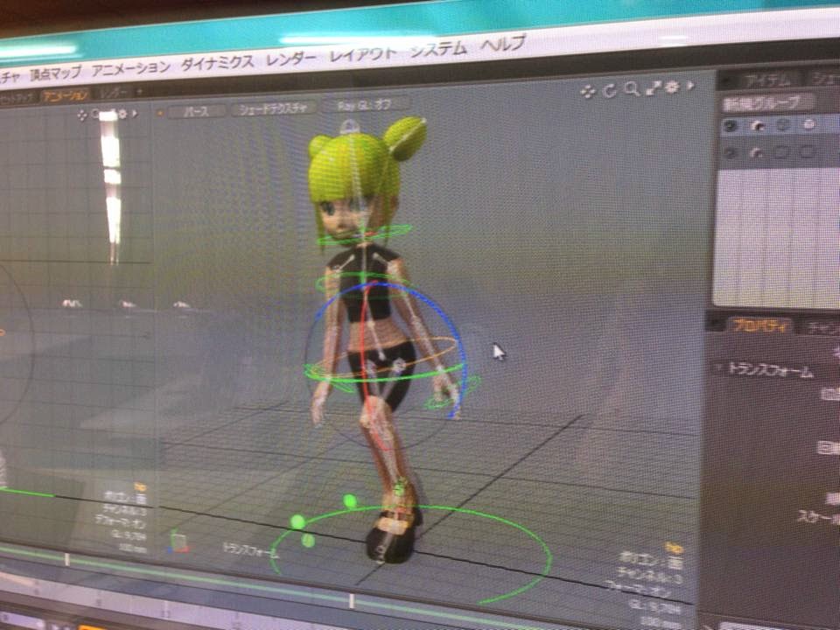Open the main viewport settings gear
Image resolution: width=840 pixels, height=630 pixels.
coord(672,87)
